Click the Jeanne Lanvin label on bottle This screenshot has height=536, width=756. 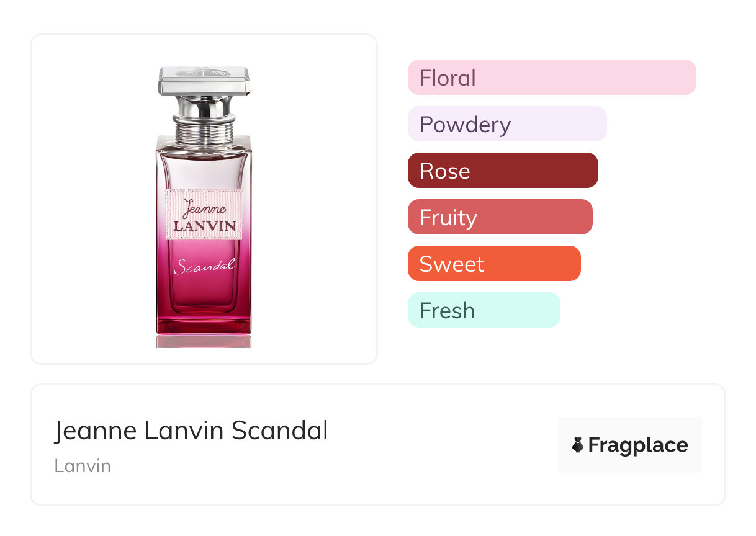coord(204,215)
